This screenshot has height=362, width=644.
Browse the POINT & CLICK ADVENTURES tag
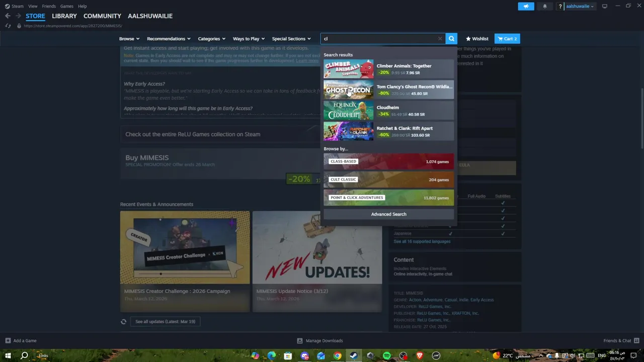(x=388, y=198)
